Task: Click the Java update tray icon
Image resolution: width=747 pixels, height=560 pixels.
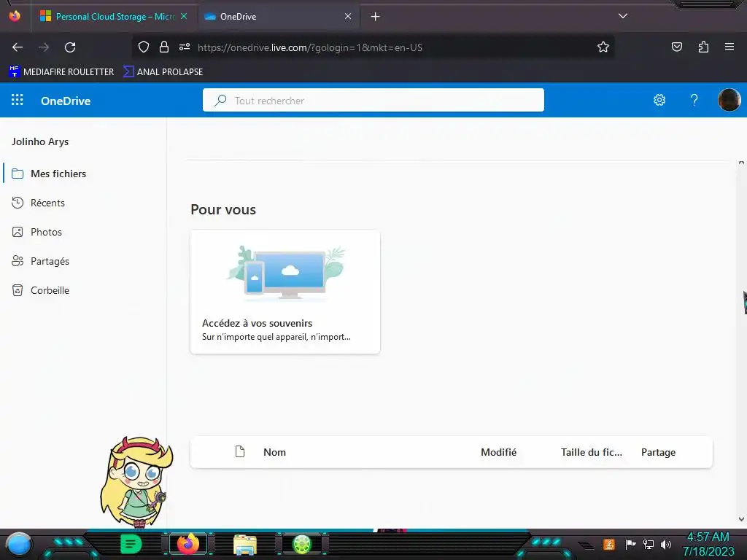Action: (609, 544)
